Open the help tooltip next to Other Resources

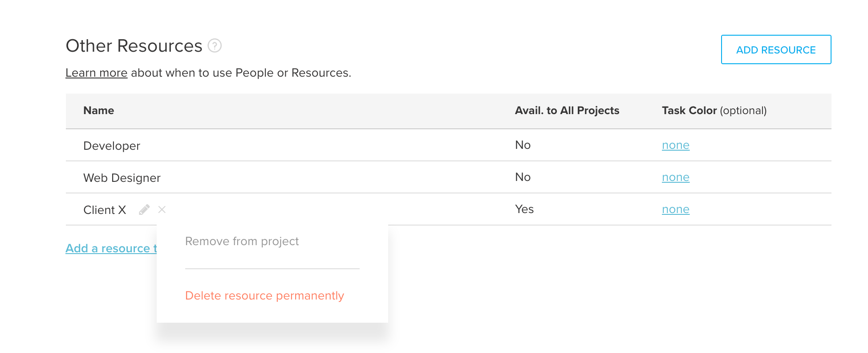pyautogui.click(x=215, y=46)
